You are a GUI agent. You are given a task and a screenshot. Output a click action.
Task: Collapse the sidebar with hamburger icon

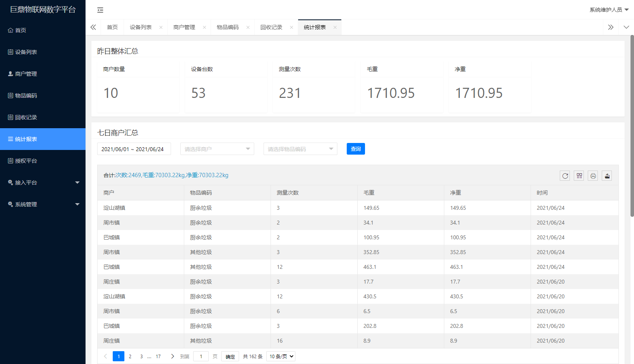click(100, 10)
